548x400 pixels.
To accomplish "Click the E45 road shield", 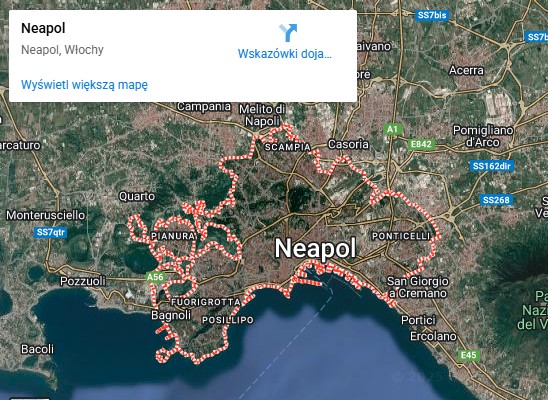I will click(468, 355).
